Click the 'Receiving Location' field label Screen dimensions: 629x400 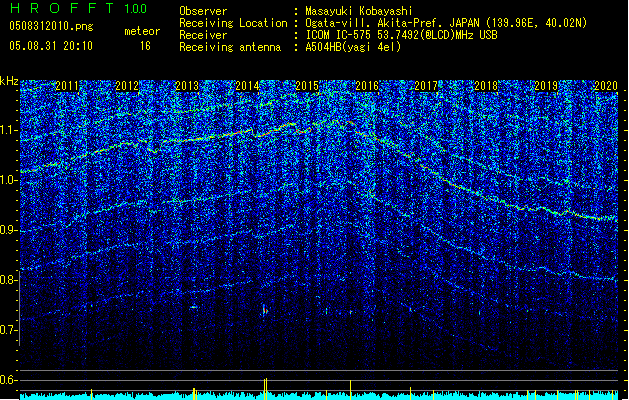(233, 23)
